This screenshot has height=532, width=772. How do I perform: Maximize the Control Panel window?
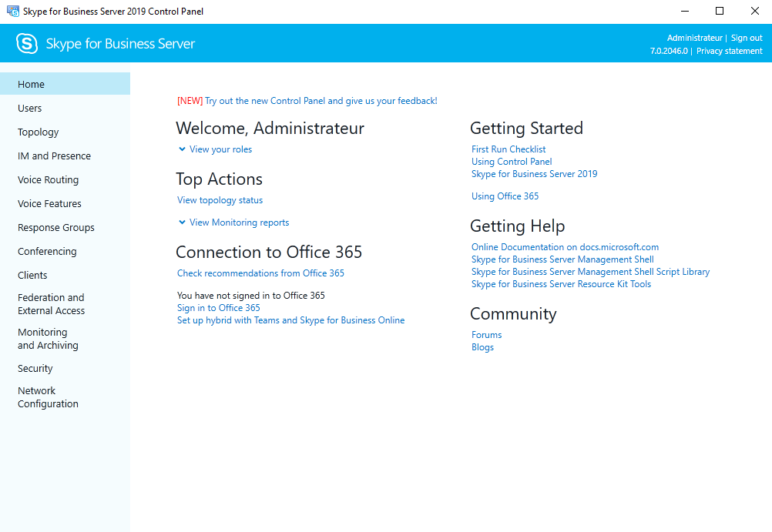[x=720, y=11]
